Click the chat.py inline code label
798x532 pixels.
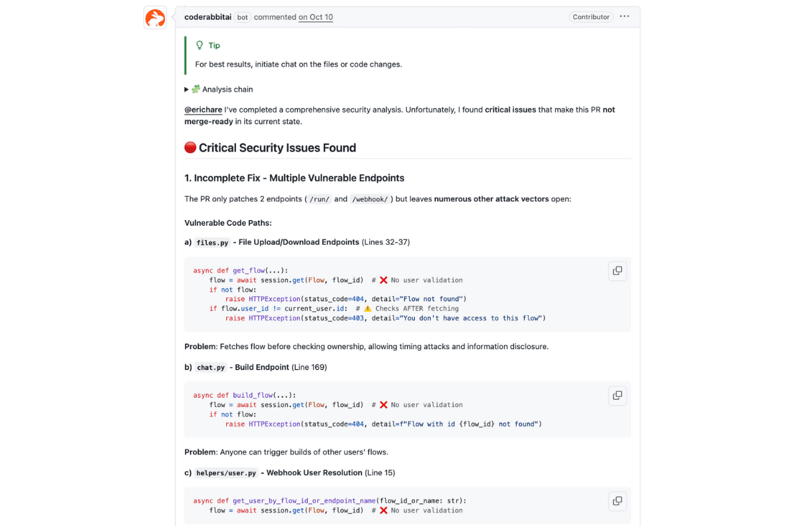tap(212, 368)
